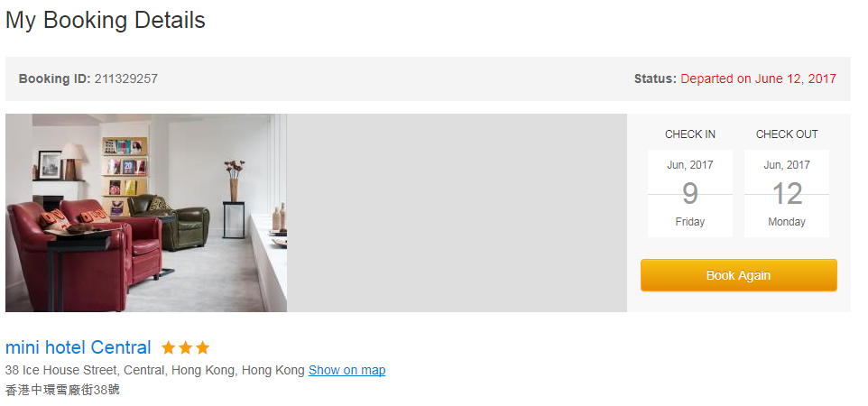Click Monday under the check-out date
Screen dimensions: 868x406
787,222
